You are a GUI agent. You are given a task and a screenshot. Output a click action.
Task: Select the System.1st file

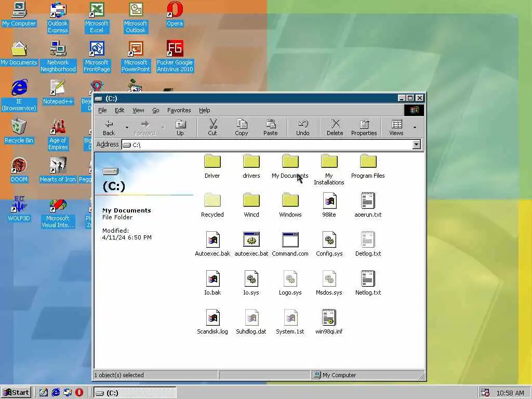290,322
